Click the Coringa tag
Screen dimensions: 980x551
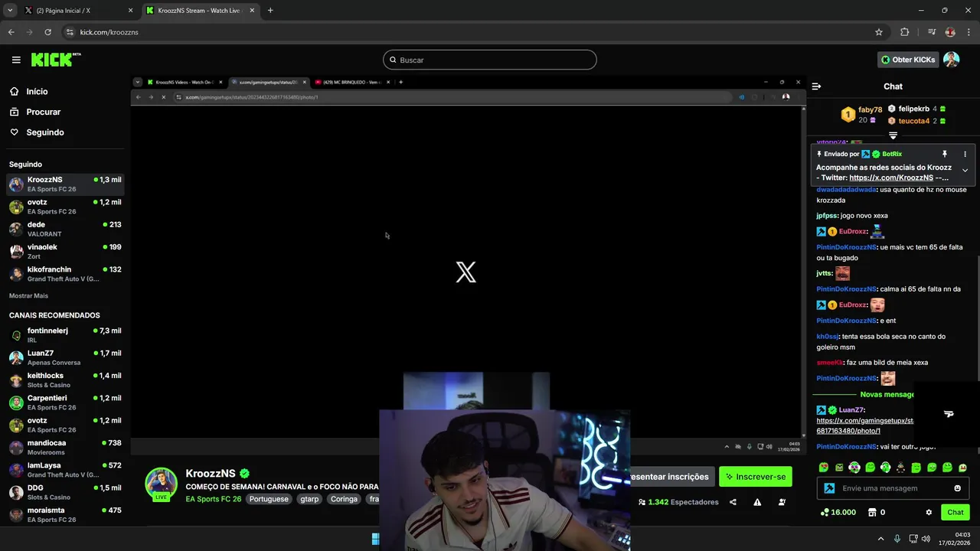[344, 499]
